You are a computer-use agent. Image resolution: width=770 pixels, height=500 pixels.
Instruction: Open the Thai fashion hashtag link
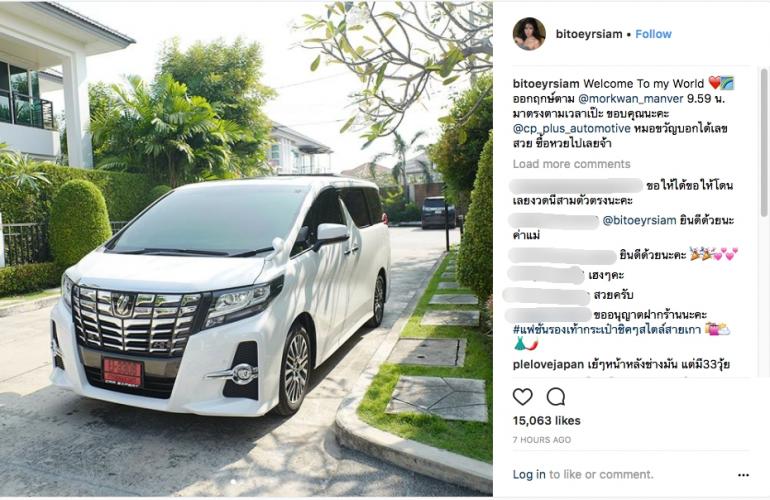pos(606,329)
